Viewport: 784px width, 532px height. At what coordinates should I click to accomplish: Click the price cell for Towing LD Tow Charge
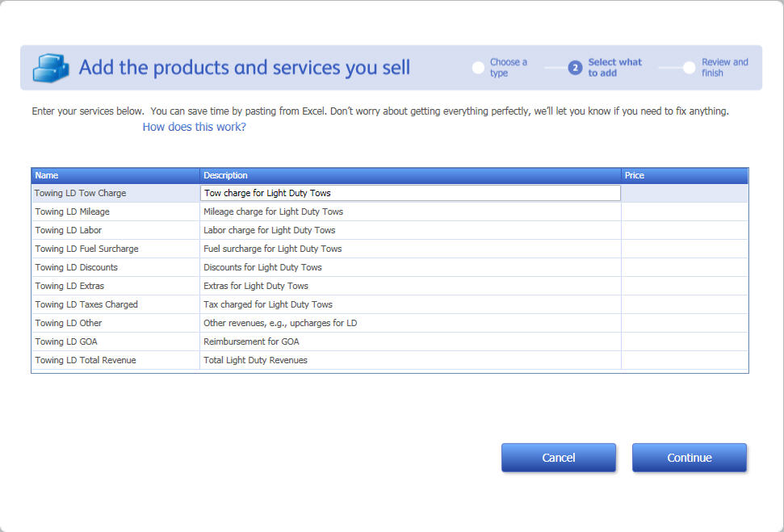(684, 193)
